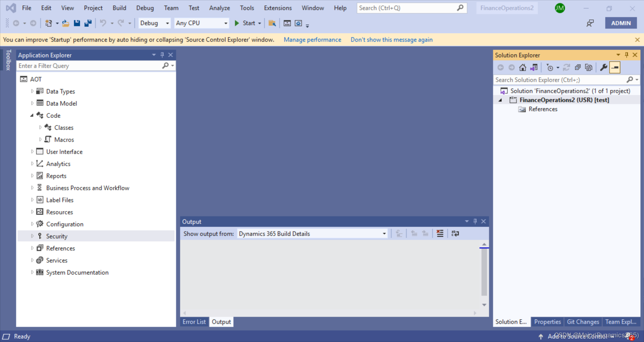Open Solution Explorer Properties with the wrench icon

[x=603, y=67]
